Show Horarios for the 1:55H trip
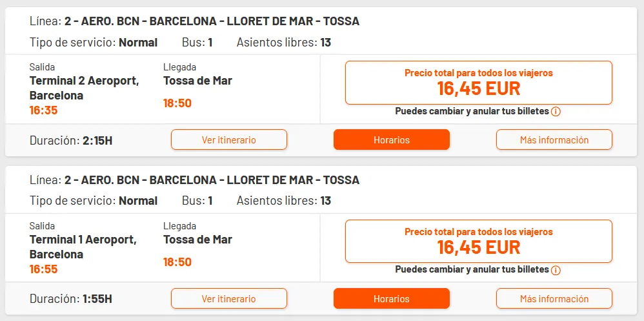Image resolution: width=644 pixels, height=321 pixels. [391, 298]
